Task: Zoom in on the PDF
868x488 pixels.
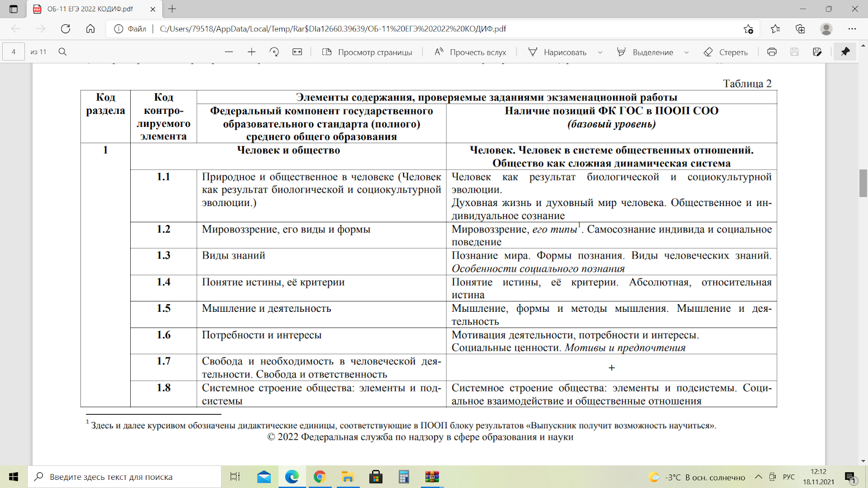Action: pos(252,52)
